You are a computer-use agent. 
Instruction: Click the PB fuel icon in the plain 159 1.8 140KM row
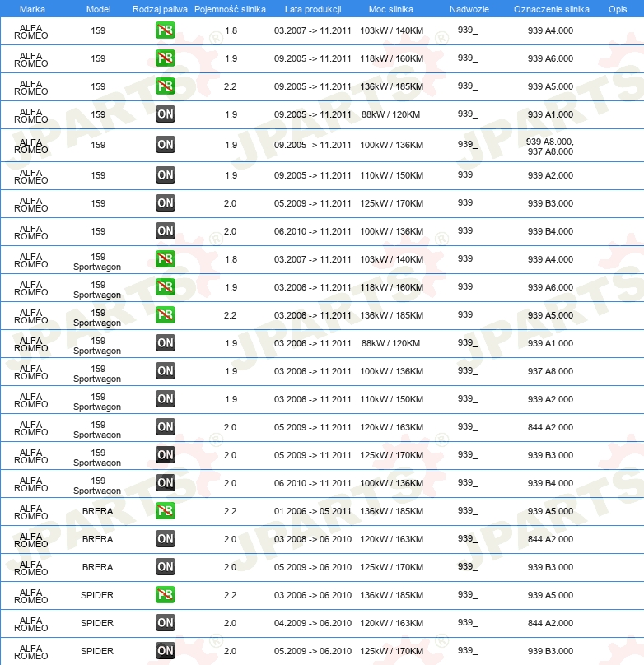pyautogui.click(x=166, y=30)
